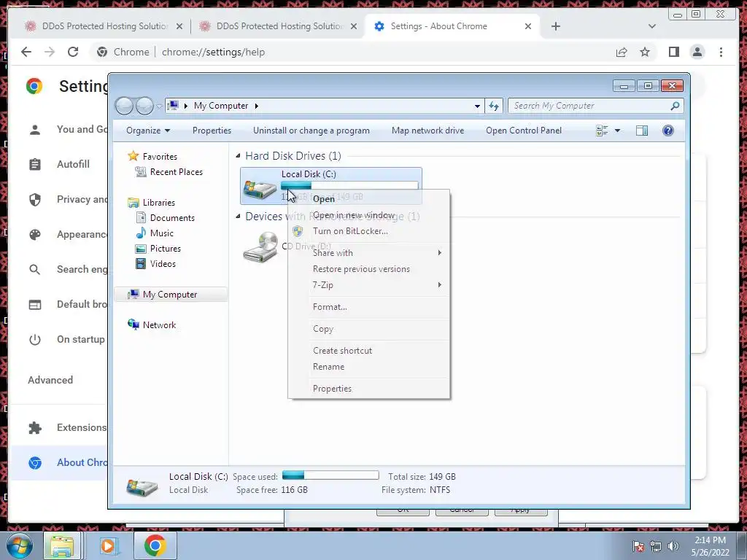
Task: Open the Videos library
Action: coord(156,263)
